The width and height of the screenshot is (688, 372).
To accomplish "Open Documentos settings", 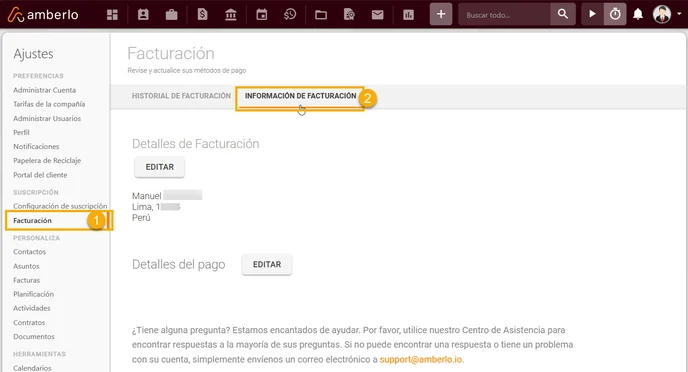I will coord(34,336).
